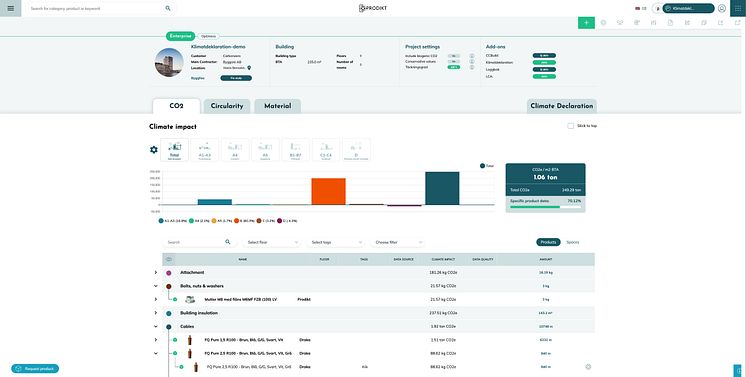Open the hamburger menu
This screenshot has height=377, width=746.
(x=10, y=8)
